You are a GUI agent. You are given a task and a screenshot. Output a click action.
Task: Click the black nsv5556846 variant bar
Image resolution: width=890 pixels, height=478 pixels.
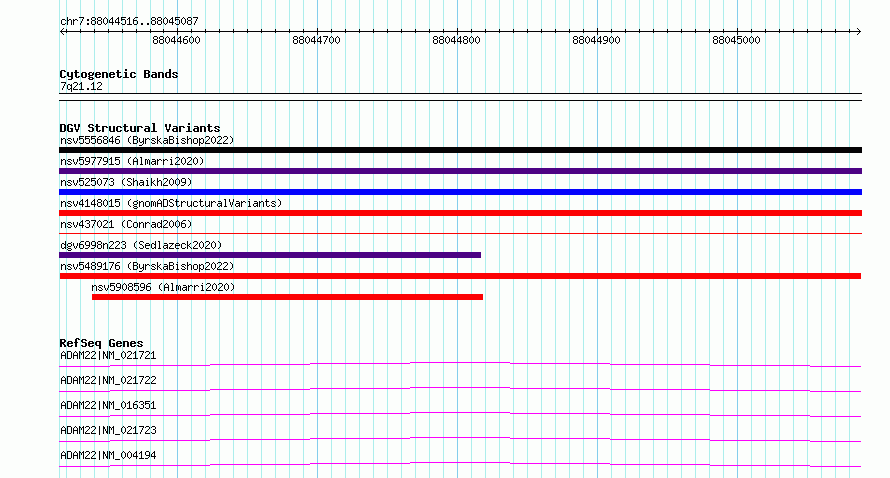tap(460, 150)
